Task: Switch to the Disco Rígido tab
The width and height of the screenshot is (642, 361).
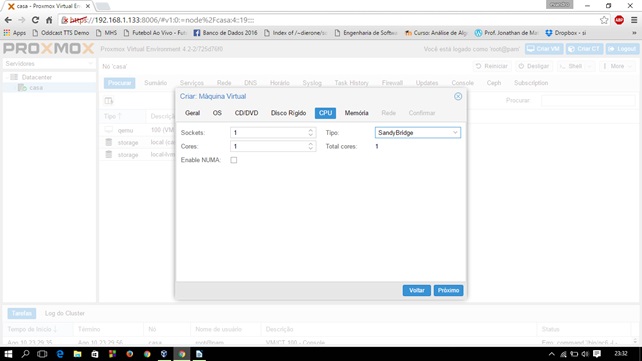Action: coord(288,113)
